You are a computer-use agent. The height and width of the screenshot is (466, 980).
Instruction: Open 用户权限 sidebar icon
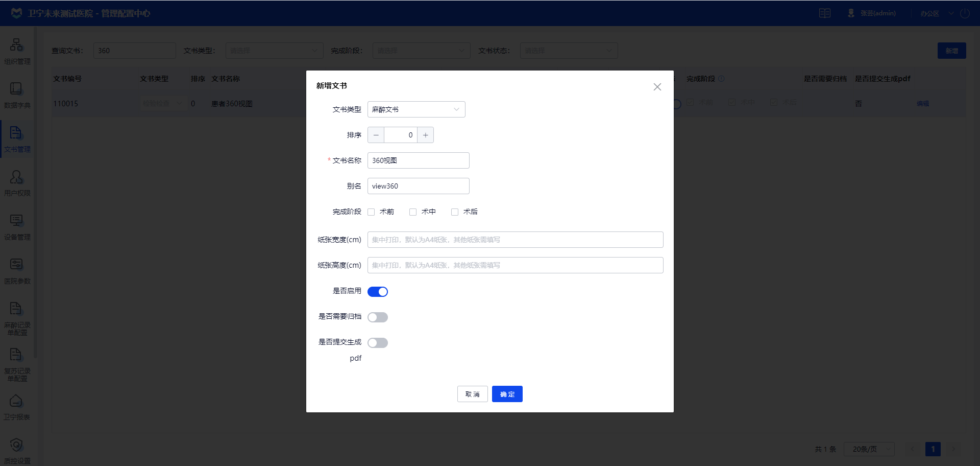pos(16,177)
